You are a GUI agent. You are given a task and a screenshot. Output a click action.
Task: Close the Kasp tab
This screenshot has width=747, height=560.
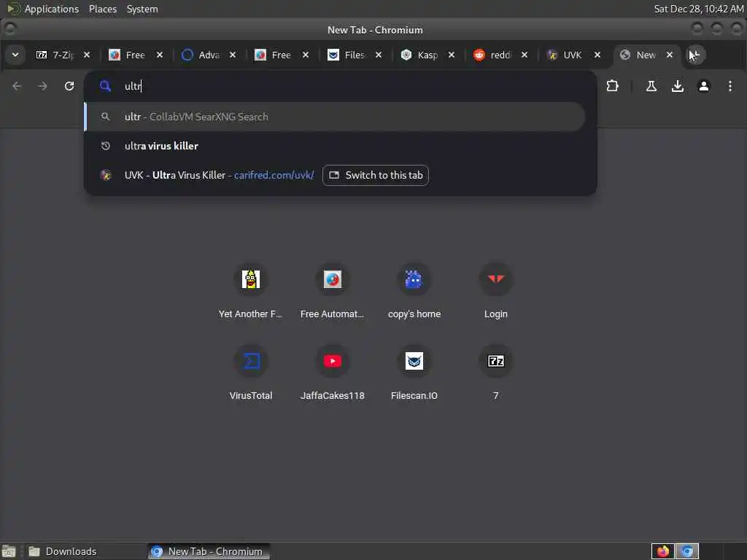click(451, 55)
